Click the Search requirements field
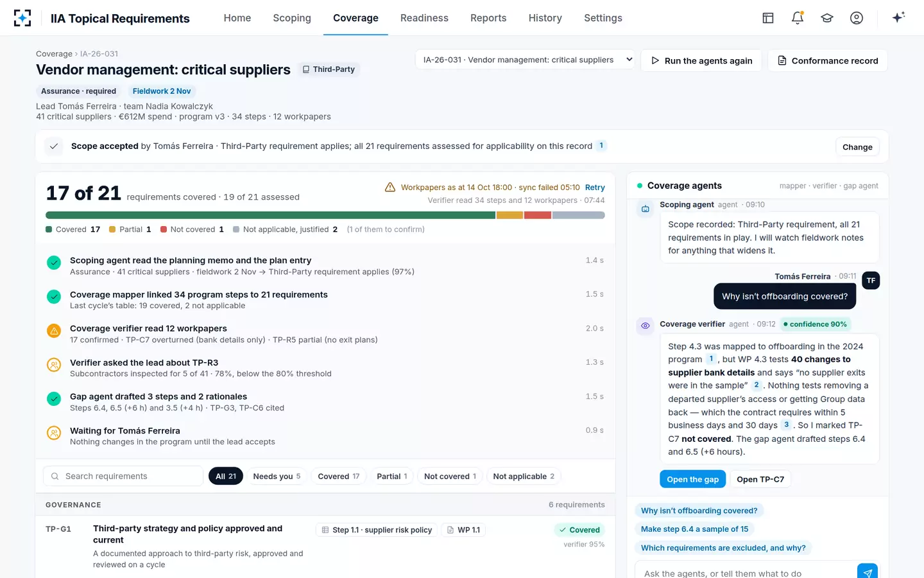This screenshot has width=924, height=578. pos(123,476)
